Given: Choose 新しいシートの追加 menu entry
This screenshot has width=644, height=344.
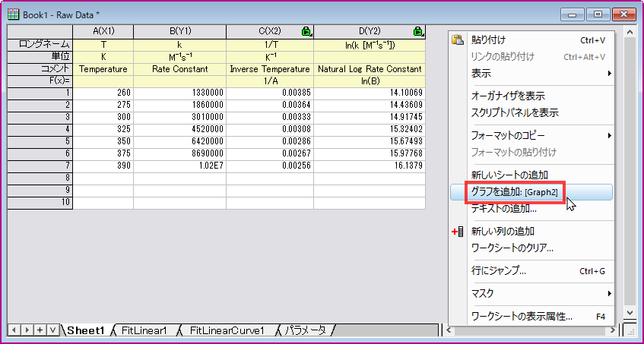Looking at the screenshot, I should (x=531, y=175).
